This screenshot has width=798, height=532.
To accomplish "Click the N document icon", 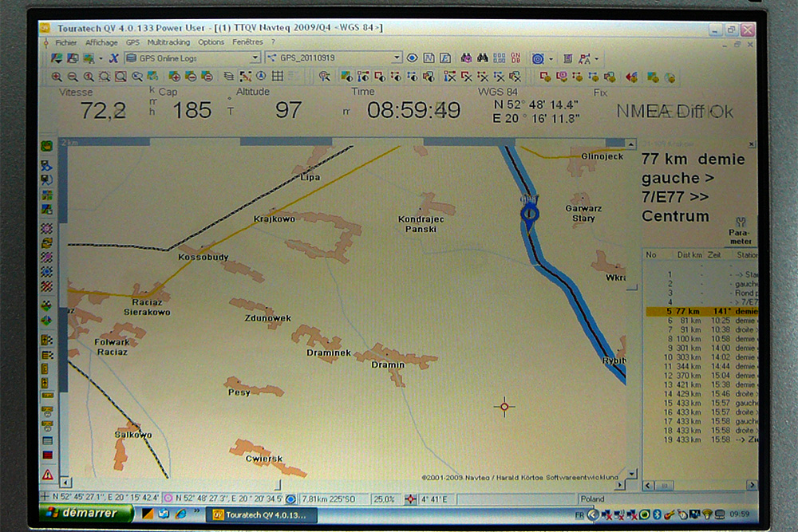I will click(429, 58).
